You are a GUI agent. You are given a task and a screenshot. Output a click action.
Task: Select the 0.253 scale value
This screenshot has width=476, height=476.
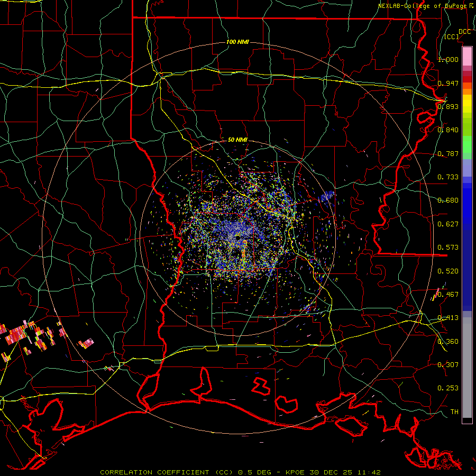(x=448, y=388)
